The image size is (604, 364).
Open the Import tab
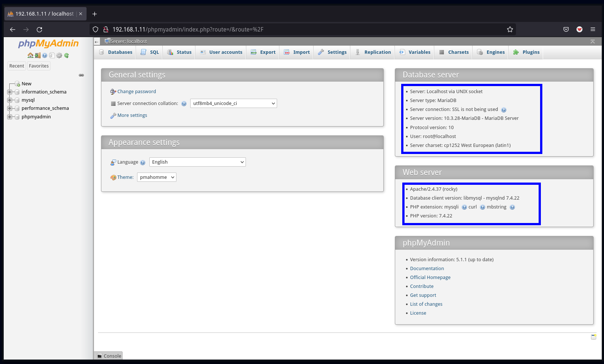297,52
